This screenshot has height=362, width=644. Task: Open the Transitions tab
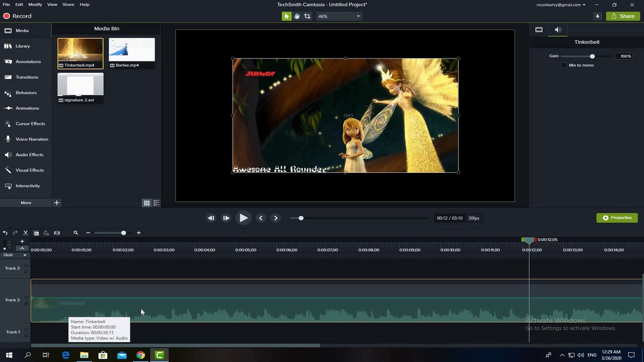pyautogui.click(x=26, y=77)
